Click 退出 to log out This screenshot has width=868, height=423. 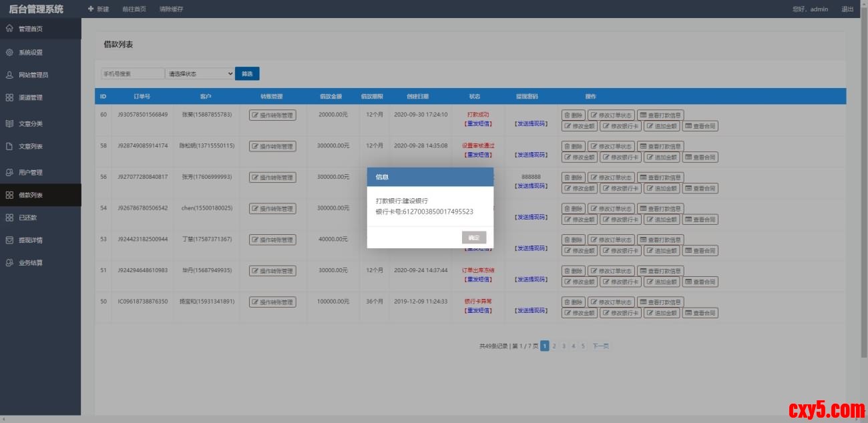pyautogui.click(x=847, y=9)
